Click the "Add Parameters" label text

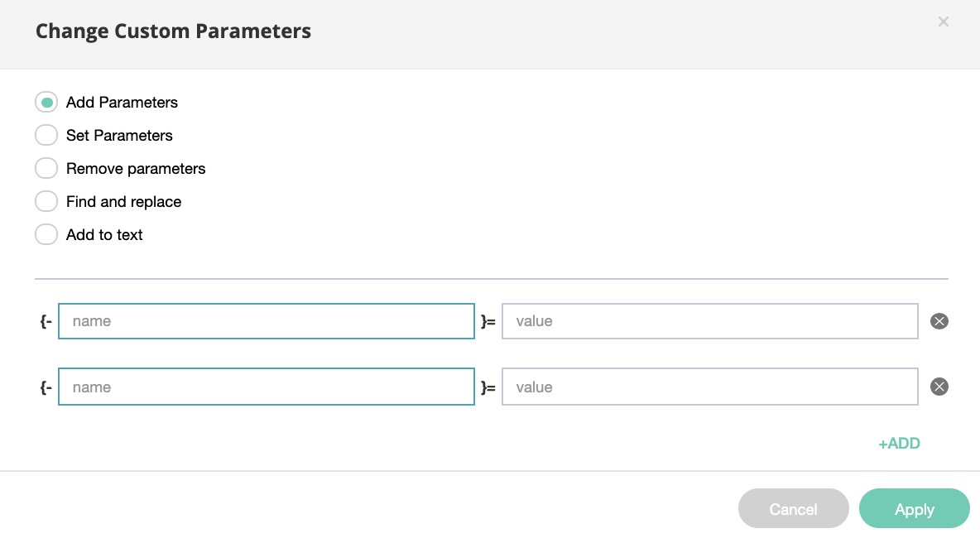click(122, 103)
